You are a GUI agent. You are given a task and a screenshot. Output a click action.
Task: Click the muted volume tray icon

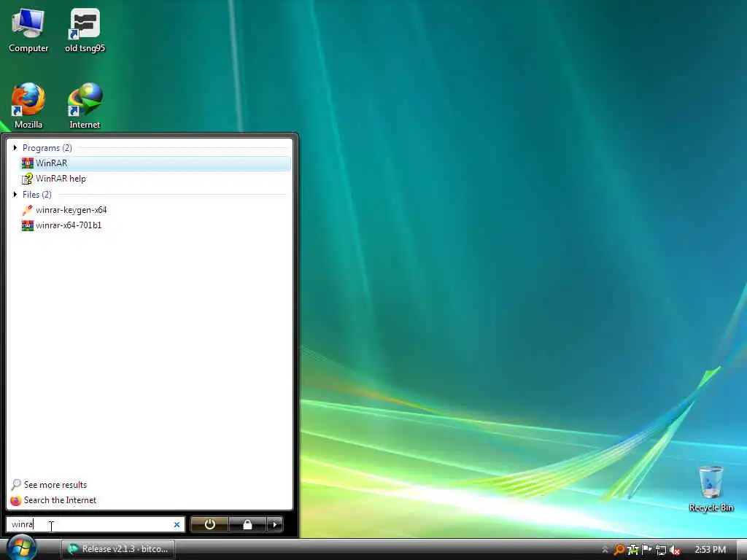tap(674, 550)
